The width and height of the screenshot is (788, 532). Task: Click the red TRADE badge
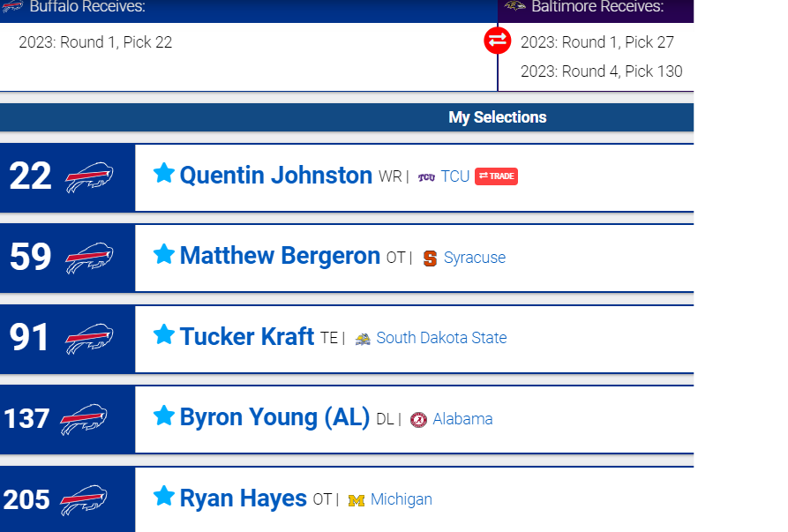click(x=497, y=176)
